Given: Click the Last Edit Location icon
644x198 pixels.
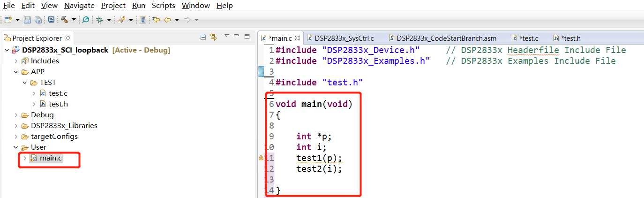Looking at the screenshot, I should coord(156,20).
